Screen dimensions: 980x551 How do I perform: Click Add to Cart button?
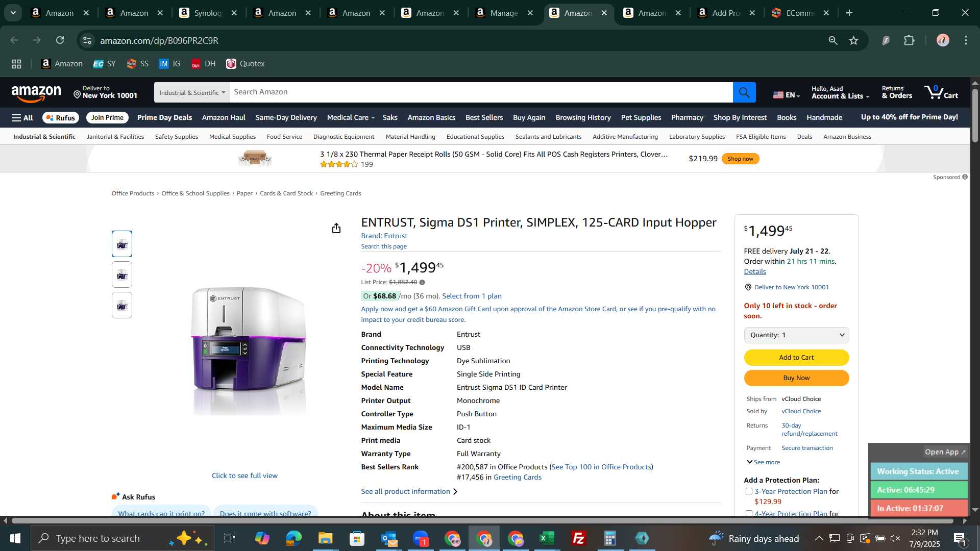pos(796,358)
